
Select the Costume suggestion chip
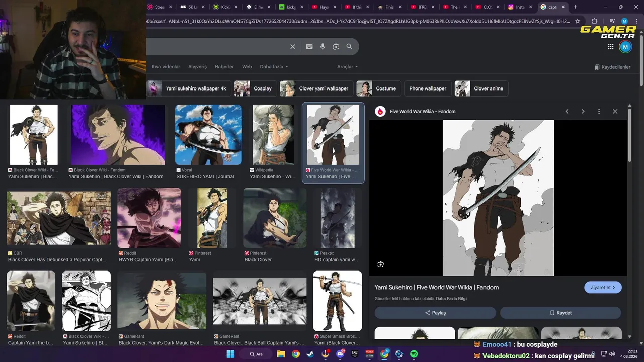pyautogui.click(x=379, y=88)
